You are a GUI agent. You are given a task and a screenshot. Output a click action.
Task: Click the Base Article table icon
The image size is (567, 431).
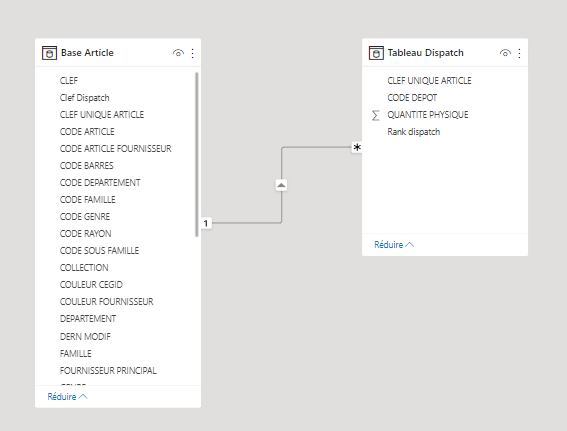tap(50, 53)
